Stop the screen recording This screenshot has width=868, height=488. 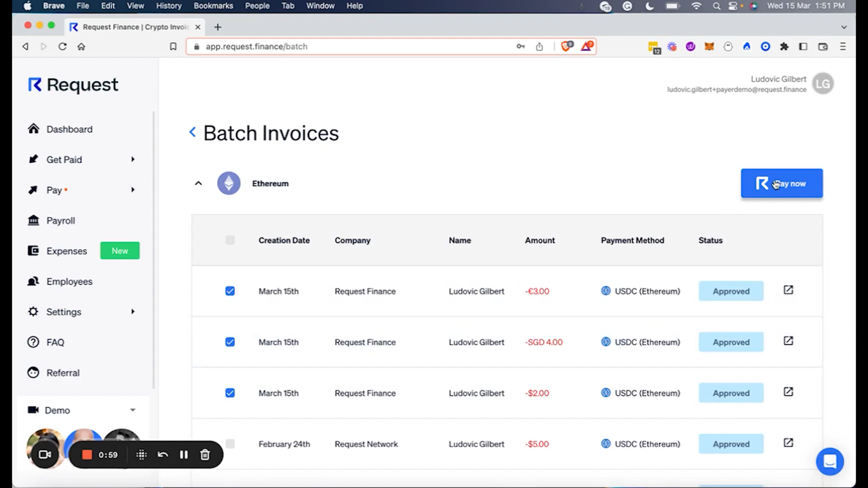(87, 454)
